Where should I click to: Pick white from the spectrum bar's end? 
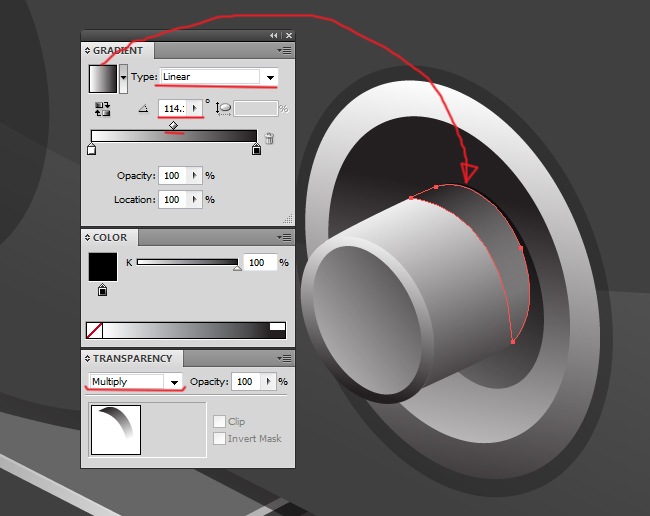(277, 327)
